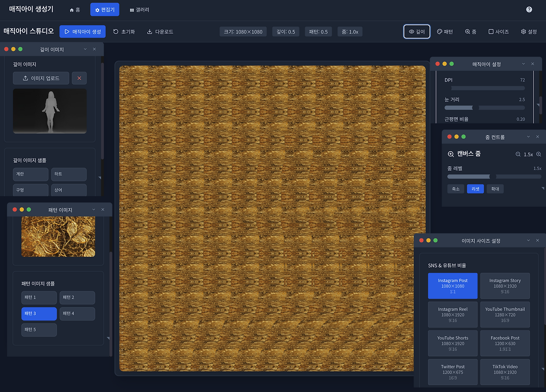Collapse the 매직아이 설정 panel chevron
The width and height of the screenshot is (546, 392).
click(x=523, y=64)
